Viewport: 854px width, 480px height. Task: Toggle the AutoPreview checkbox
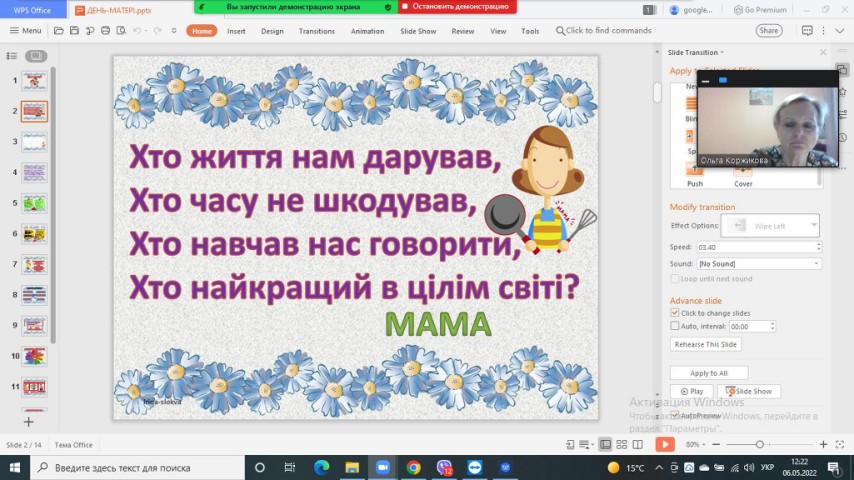675,415
